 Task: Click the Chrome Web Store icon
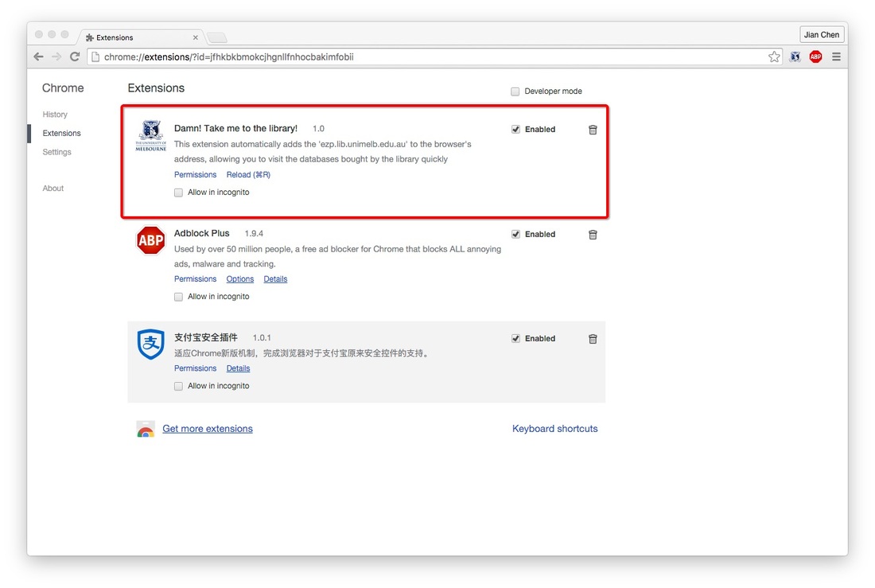click(146, 429)
